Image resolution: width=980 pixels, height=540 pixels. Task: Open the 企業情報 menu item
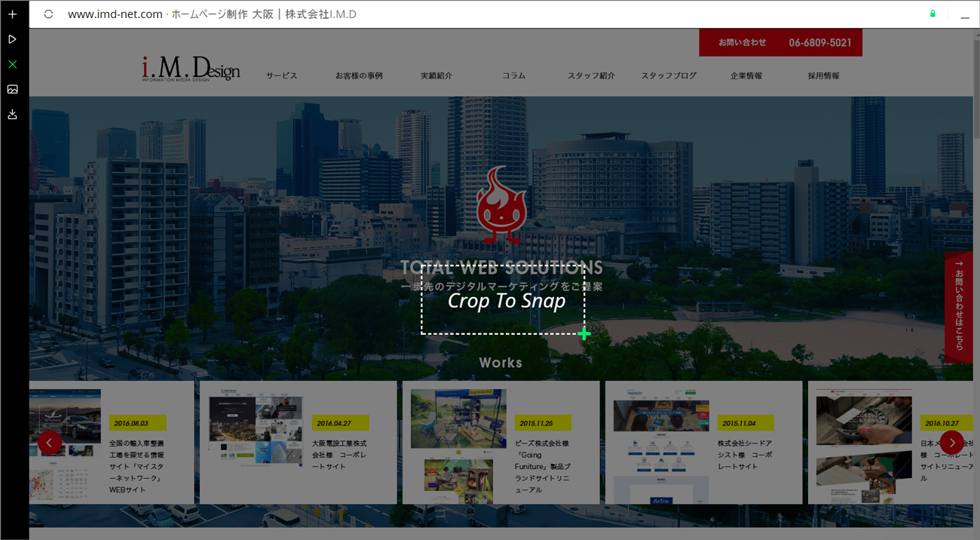[746, 76]
